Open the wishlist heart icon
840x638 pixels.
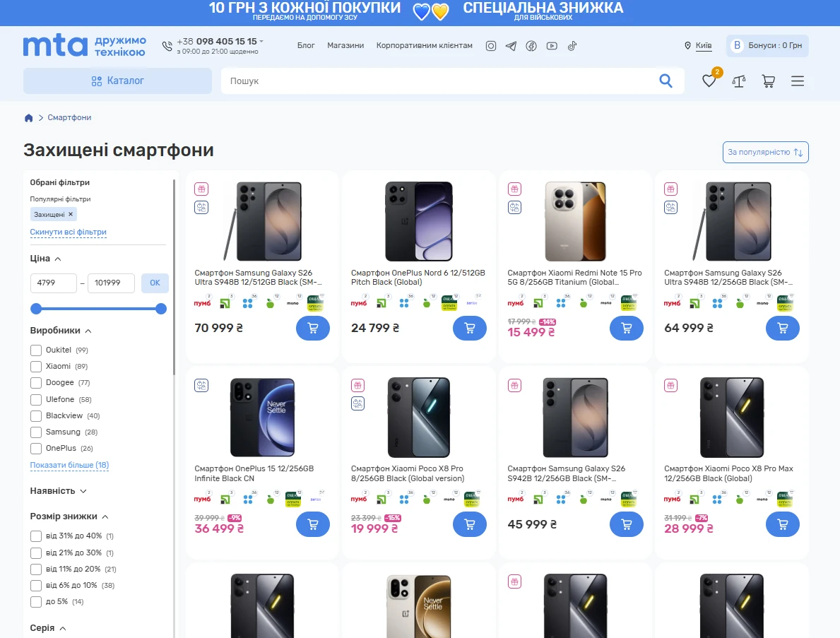[709, 81]
